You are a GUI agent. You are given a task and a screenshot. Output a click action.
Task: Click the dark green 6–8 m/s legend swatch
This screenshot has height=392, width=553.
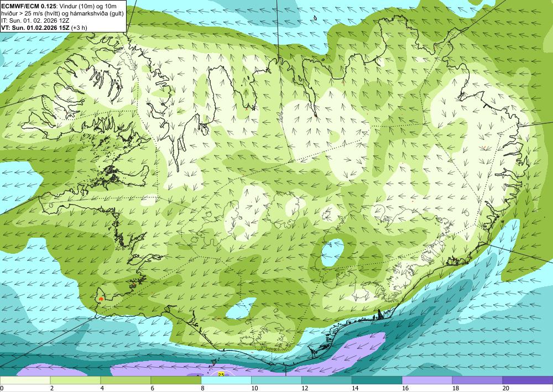coord(176,380)
